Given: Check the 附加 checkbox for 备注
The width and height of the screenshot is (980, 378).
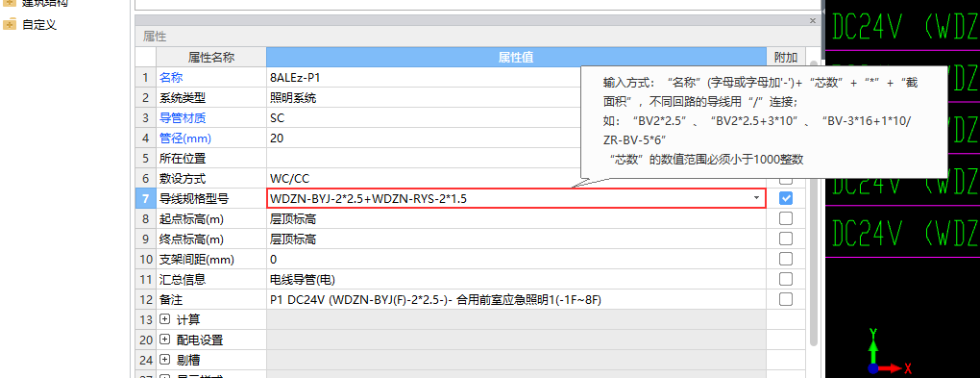Looking at the screenshot, I should point(786,299).
